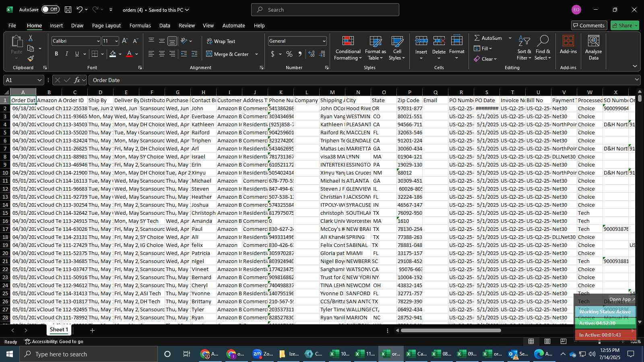
Task: Click Align Left icon
Action: [x=151, y=54]
